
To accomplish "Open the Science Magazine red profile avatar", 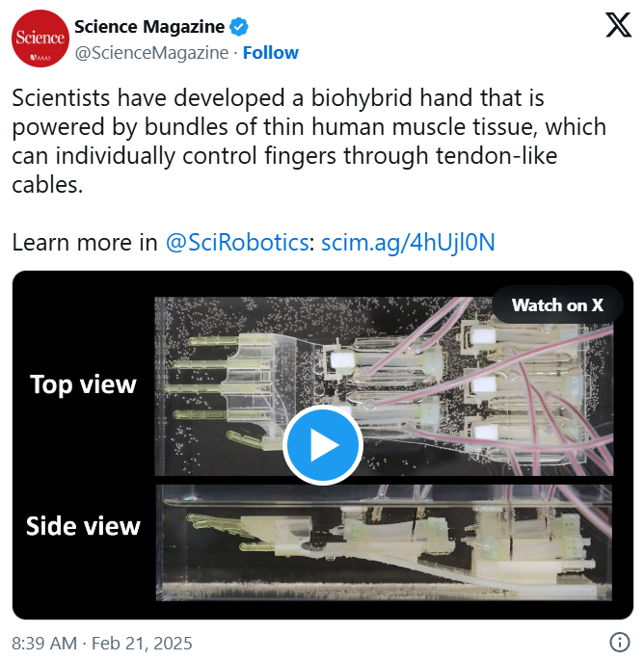I will [x=40, y=39].
